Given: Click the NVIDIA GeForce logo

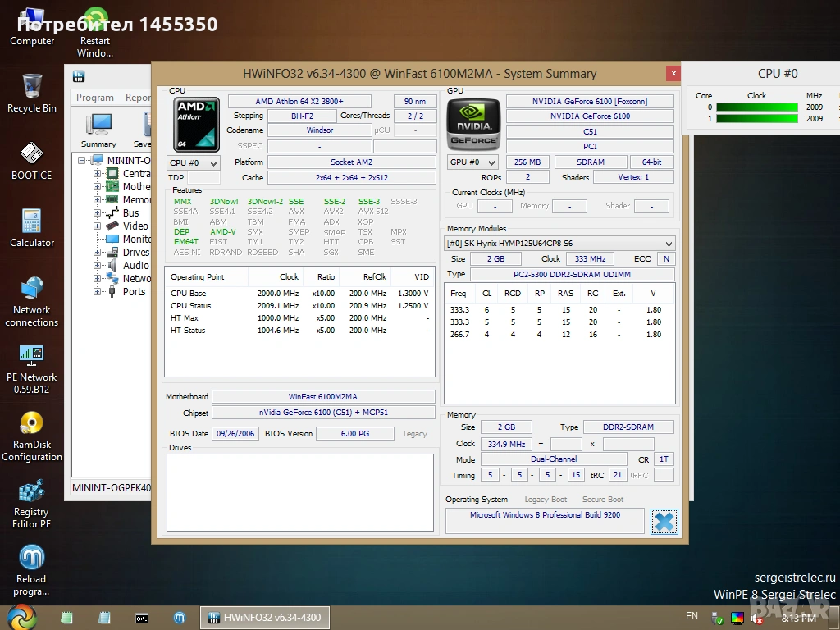Looking at the screenshot, I should tap(473, 123).
